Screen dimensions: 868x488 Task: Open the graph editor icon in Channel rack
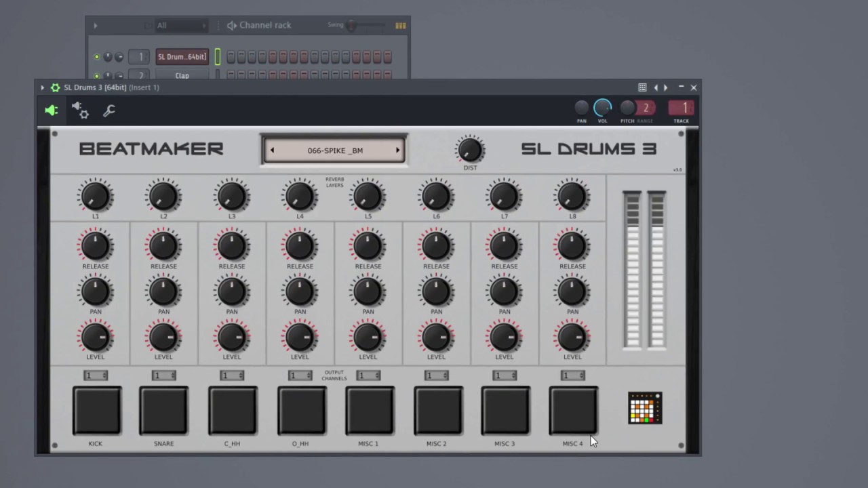(401, 26)
